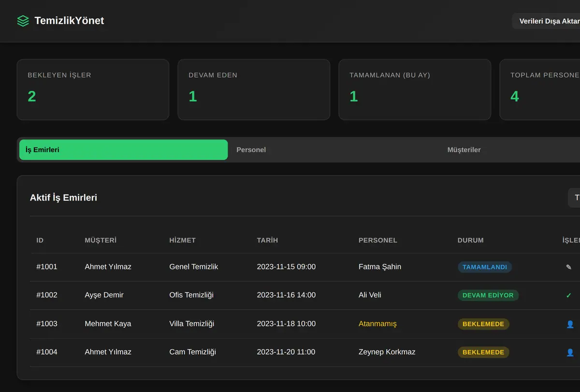Click the assign person icon for order #1003
Viewport: 580px width, 392px height.
pyautogui.click(x=570, y=324)
